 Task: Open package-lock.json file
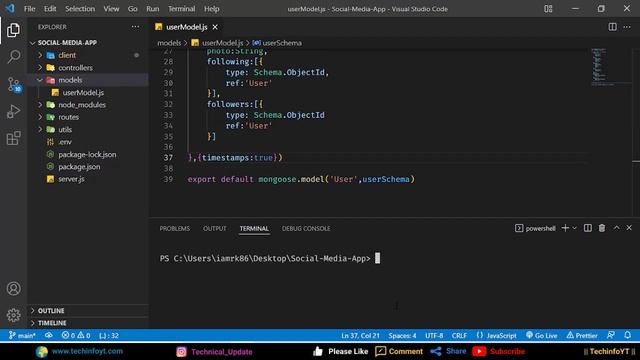[88, 154]
